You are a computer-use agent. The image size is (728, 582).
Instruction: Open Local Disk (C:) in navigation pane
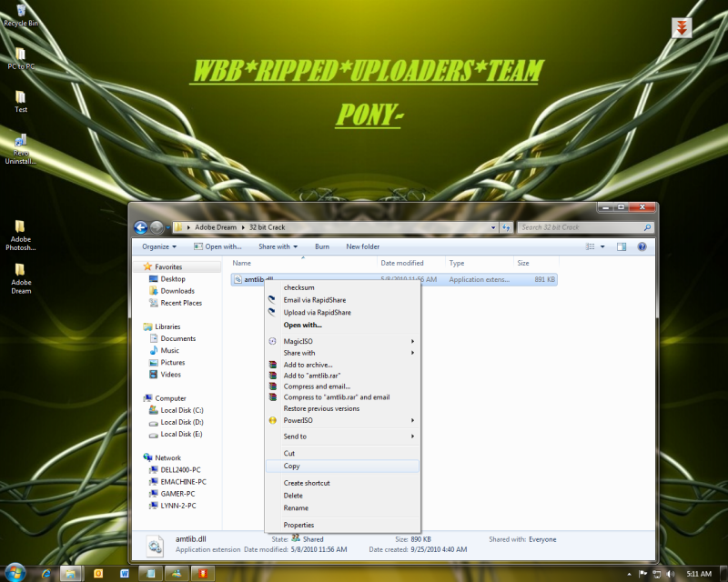coord(181,410)
